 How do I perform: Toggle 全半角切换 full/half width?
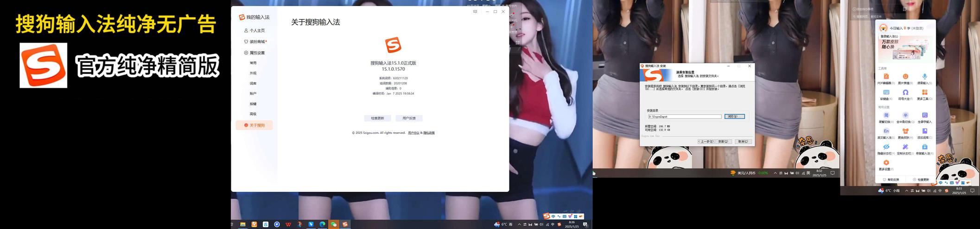click(x=905, y=116)
